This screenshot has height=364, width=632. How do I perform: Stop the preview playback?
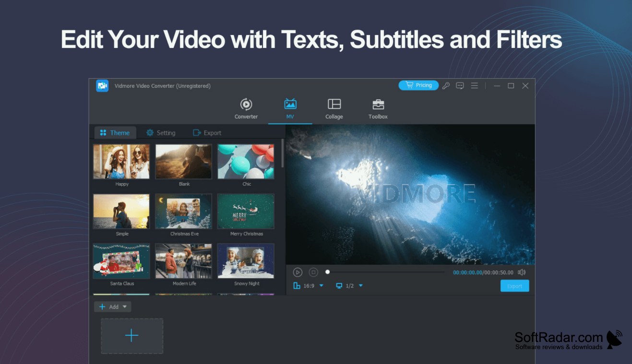[x=313, y=272]
